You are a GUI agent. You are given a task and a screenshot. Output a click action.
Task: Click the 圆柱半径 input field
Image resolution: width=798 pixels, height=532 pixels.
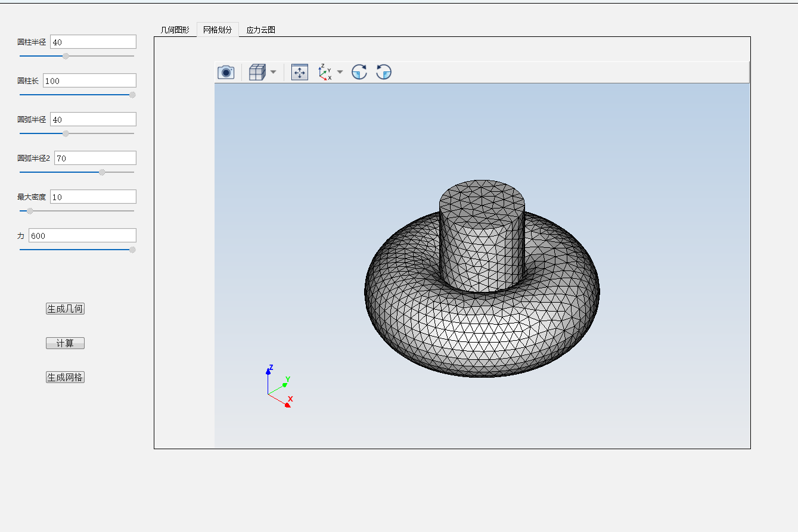coord(93,42)
